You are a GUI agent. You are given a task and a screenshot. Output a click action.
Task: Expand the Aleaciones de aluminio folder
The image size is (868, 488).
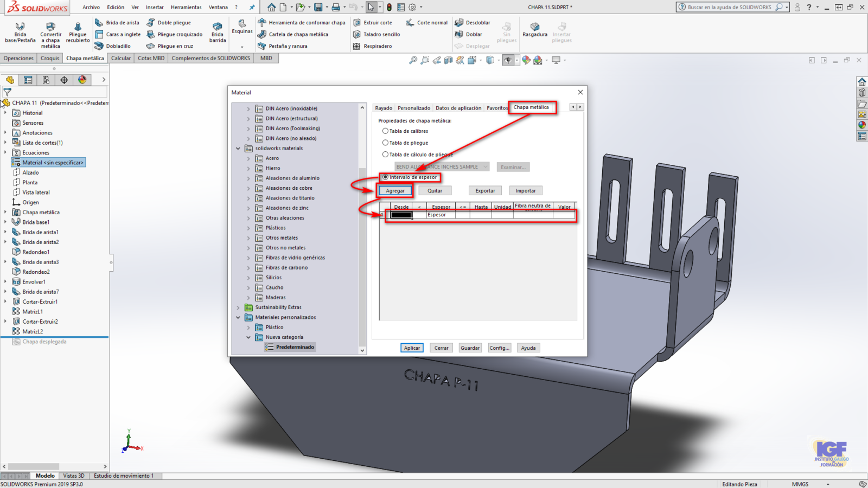click(x=248, y=178)
